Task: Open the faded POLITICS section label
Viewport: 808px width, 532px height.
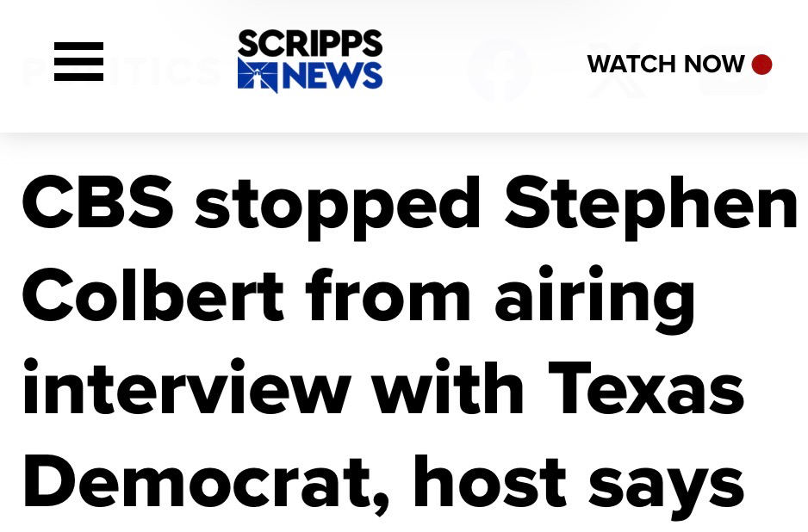Action: [x=121, y=71]
